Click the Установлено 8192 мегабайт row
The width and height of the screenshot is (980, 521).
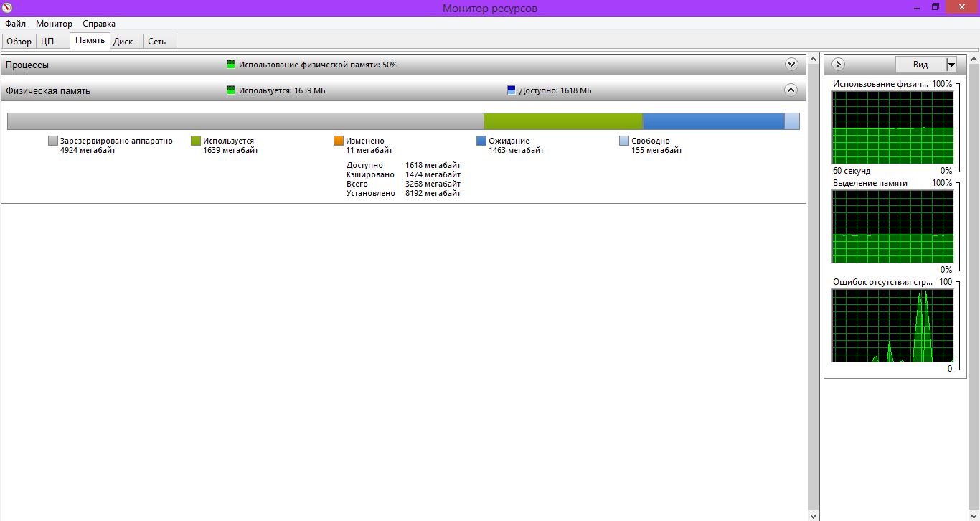(x=403, y=193)
